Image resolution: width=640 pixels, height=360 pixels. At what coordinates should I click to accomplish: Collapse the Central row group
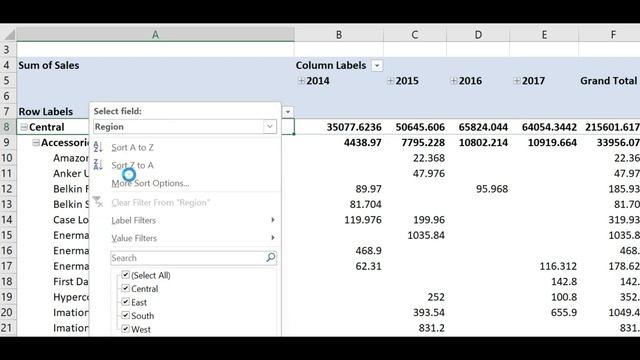tap(24, 127)
